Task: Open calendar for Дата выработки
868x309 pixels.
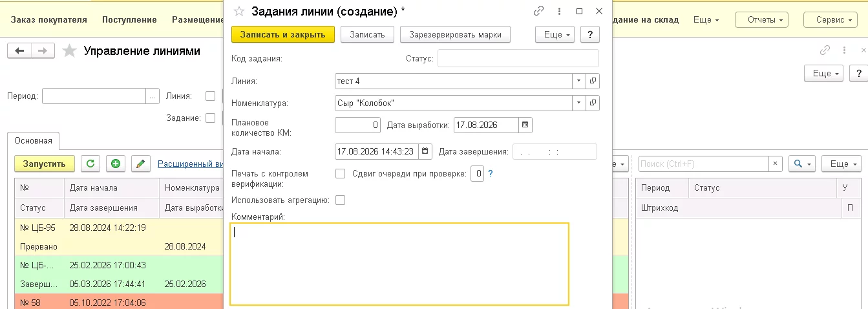Action: [x=525, y=125]
